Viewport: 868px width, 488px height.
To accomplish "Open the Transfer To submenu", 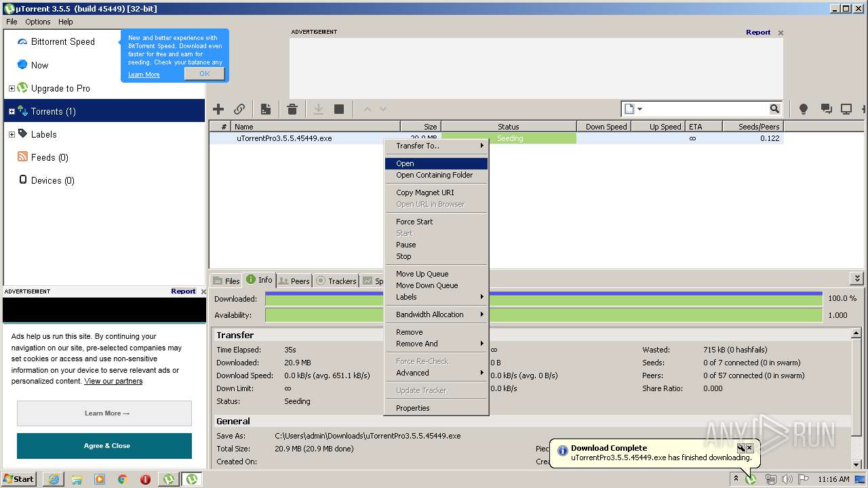I will tap(436, 146).
